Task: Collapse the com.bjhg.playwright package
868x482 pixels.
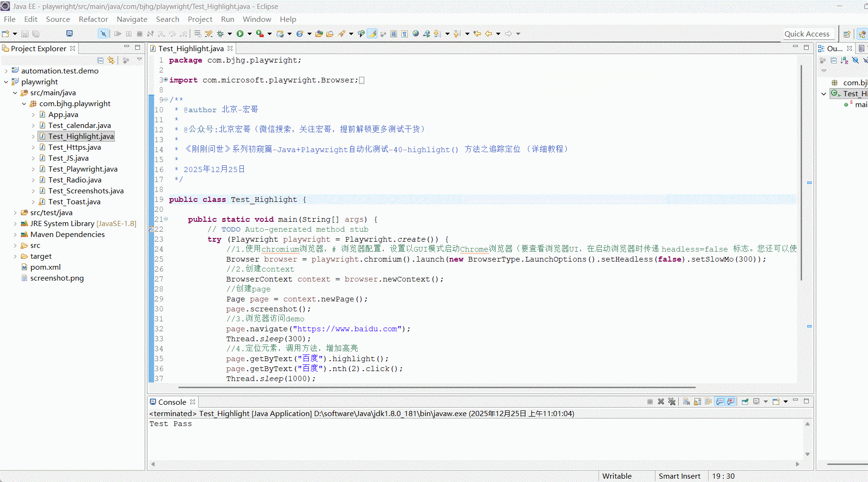Action: tap(24, 104)
